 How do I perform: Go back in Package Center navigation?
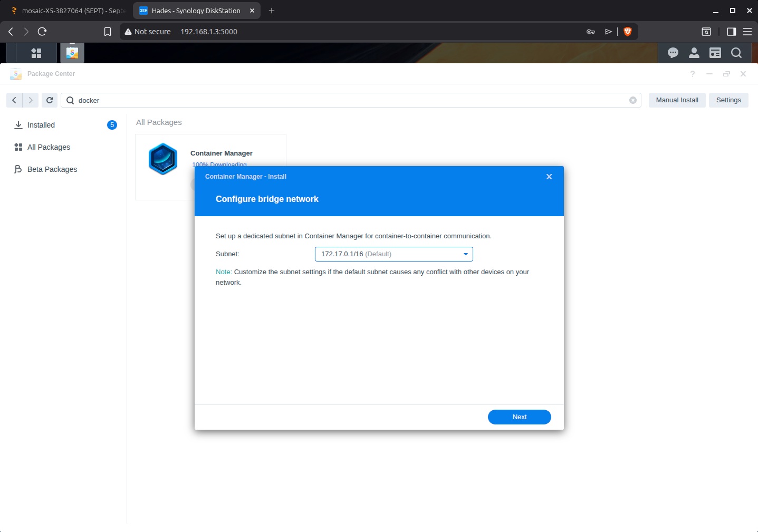[x=14, y=100]
